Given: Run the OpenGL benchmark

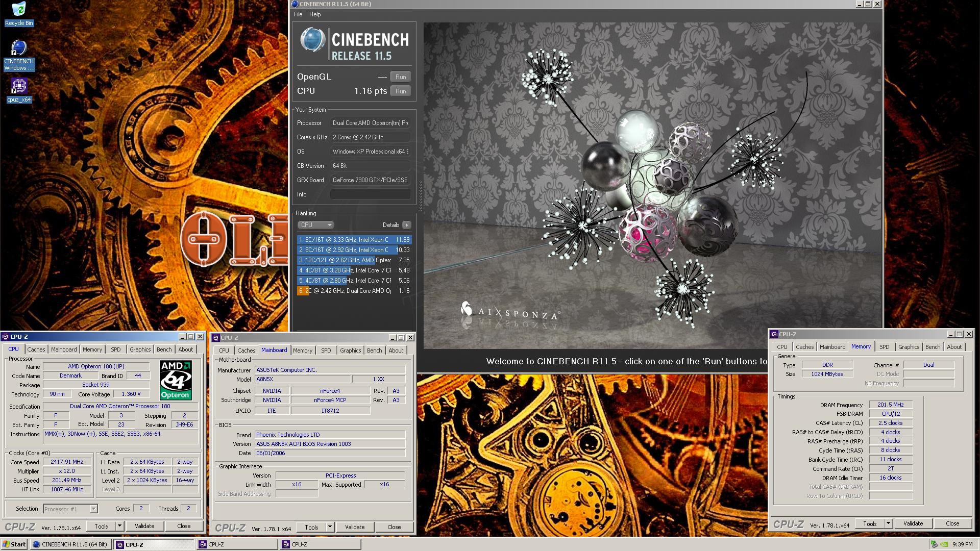Looking at the screenshot, I should 401,77.
